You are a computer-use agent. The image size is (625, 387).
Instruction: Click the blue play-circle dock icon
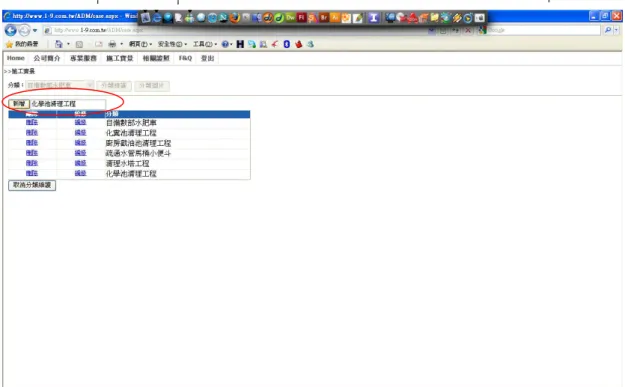click(x=468, y=18)
